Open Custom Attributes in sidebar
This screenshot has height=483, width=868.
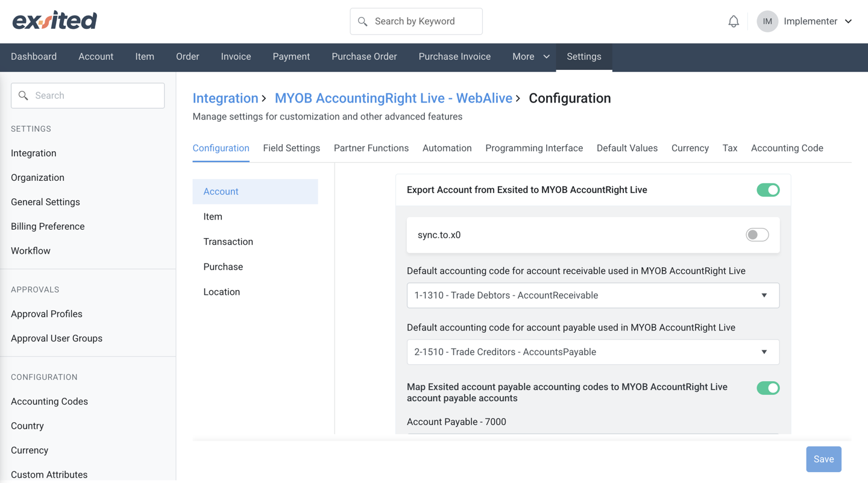point(49,475)
